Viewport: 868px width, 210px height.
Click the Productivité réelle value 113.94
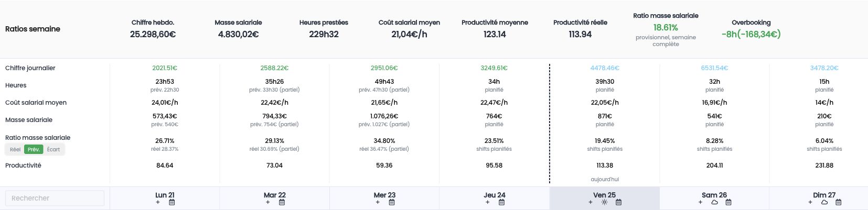click(580, 34)
